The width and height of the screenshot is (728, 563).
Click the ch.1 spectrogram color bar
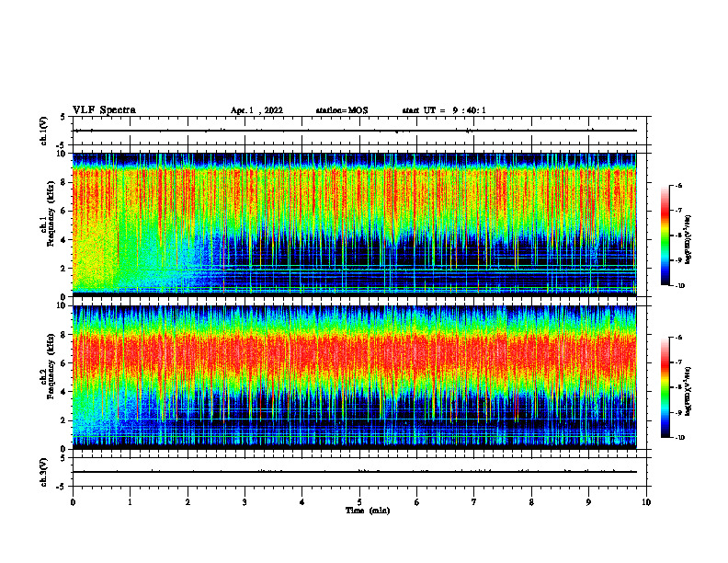pyautogui.click(x=665, y=236)
